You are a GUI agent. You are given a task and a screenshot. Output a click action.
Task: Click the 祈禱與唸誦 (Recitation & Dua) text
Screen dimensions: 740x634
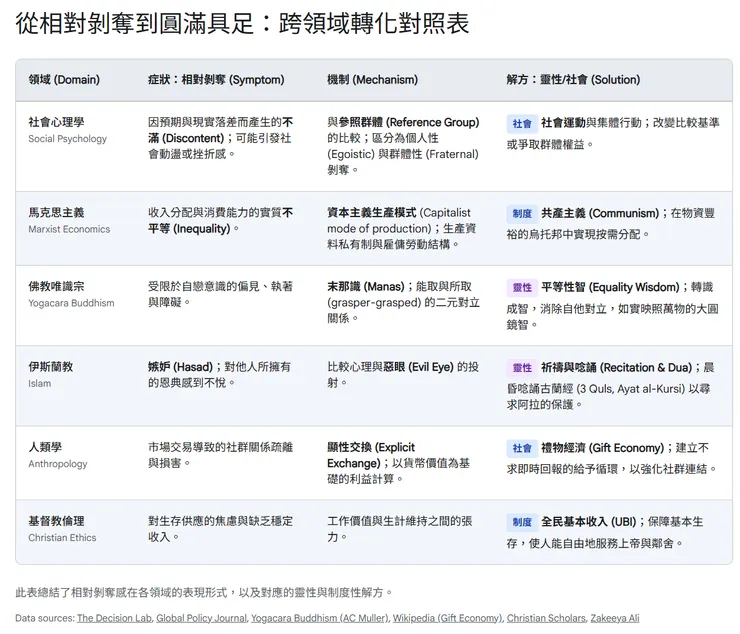point(616,367)
